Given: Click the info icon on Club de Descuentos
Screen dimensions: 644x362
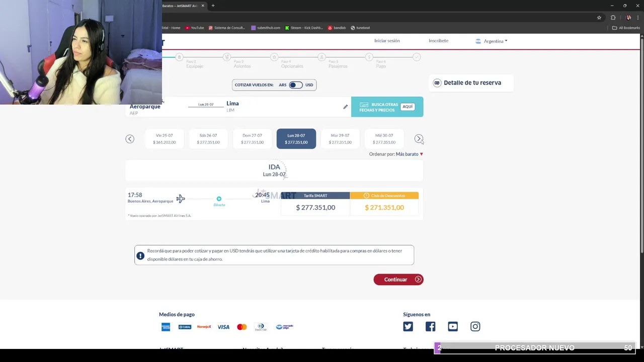Looking at the screenshot, I should click(x=366, y=196).
